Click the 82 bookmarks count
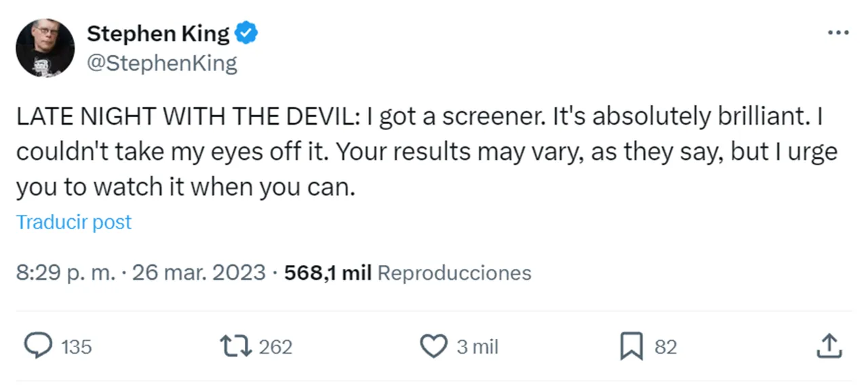 [665, 347]
